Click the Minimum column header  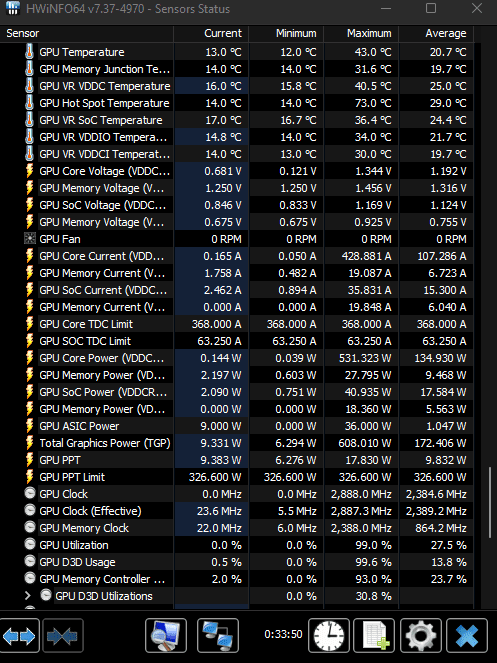(286, 33)
